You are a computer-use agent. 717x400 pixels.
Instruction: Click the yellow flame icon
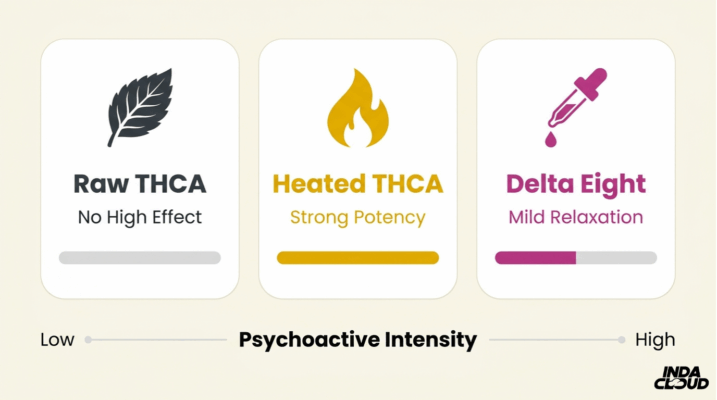[x=357, y=110]
